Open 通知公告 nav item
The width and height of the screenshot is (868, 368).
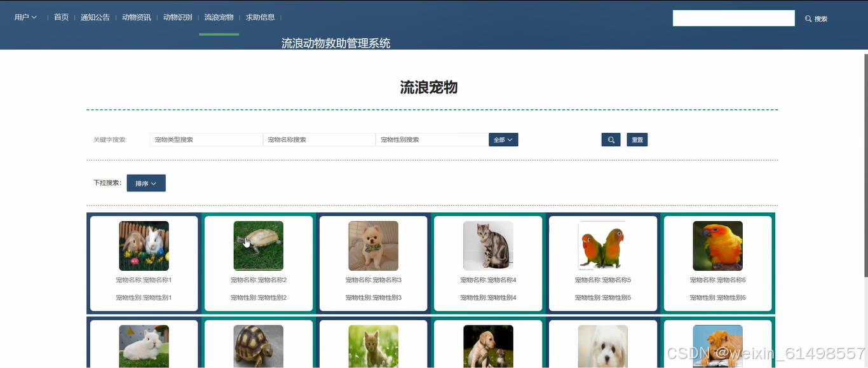tap(95, 17)
